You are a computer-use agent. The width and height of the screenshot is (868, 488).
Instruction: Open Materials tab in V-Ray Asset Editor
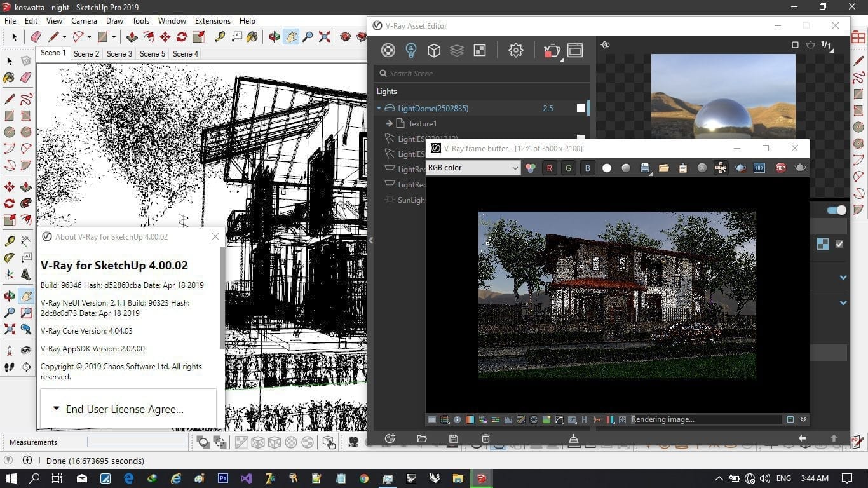(x=388, y=50)
